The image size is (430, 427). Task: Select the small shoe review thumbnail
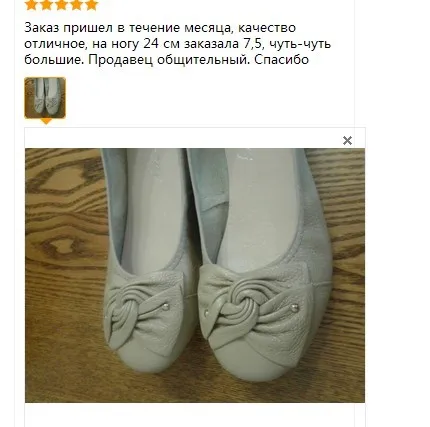[45, 98]
